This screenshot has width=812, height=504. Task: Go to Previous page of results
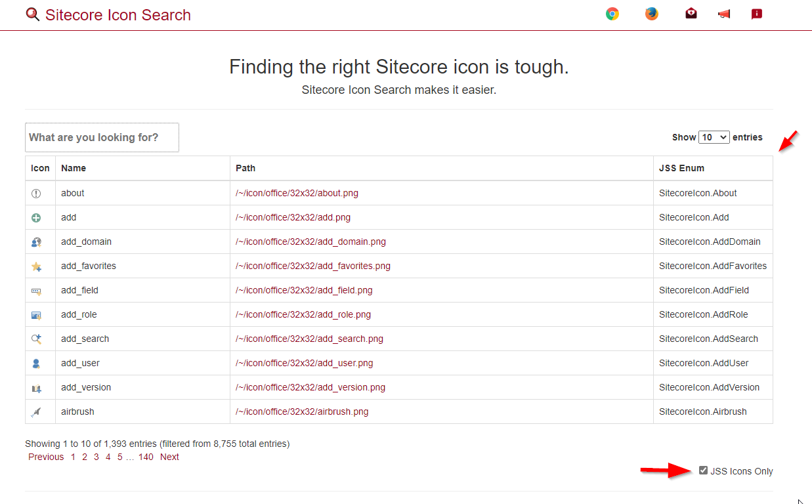(46, 457)
